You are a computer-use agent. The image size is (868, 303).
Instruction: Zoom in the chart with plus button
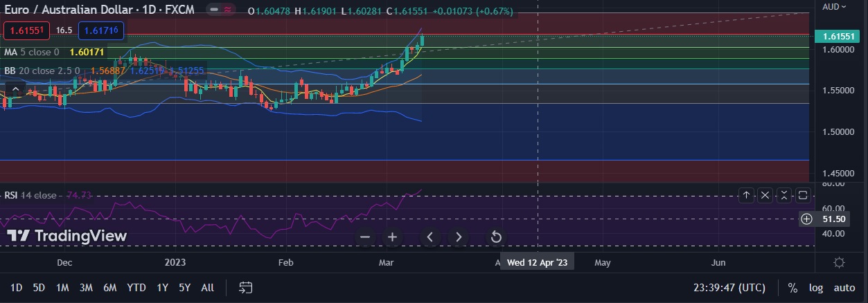pyautogui.click(x=392, y=237)
